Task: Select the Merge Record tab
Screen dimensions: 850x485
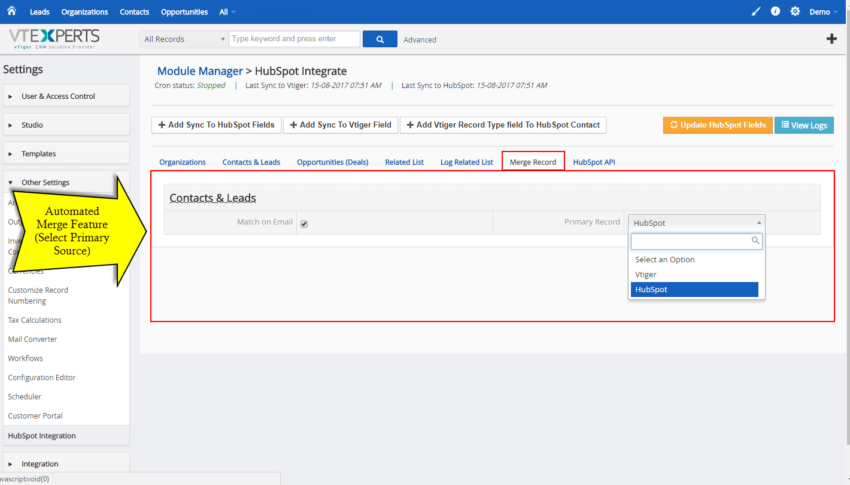Action: [533, 161]
